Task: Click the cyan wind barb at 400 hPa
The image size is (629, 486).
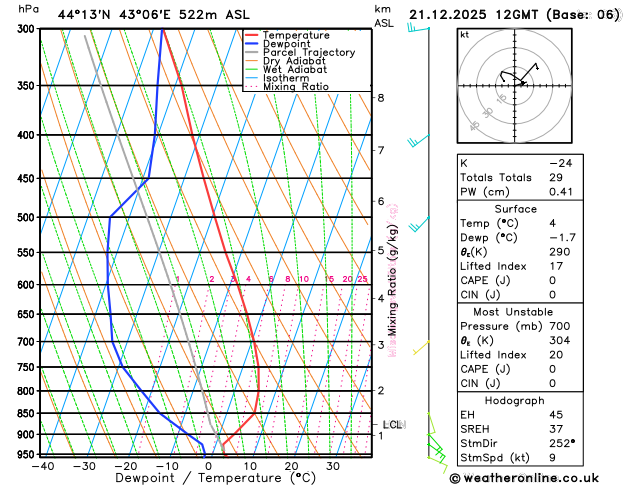Action: (x=418, y=141)
